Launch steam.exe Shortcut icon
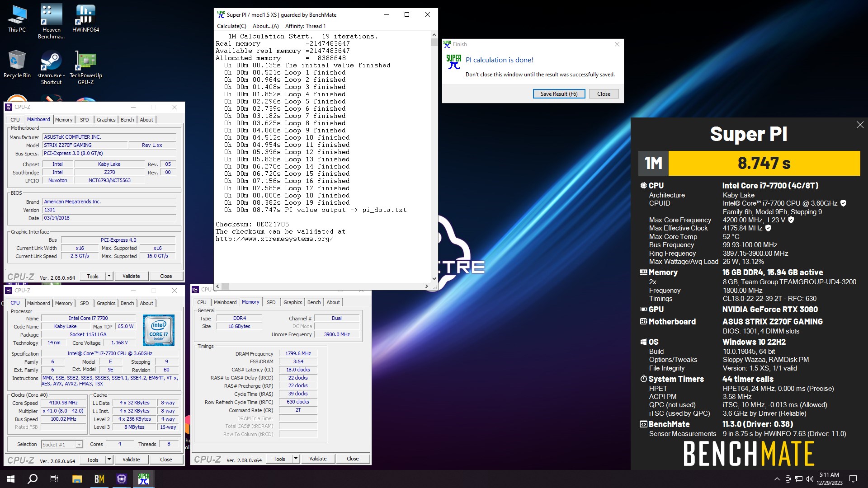The width and height of the screenshot is (868, 488). [x=51, y=67]
